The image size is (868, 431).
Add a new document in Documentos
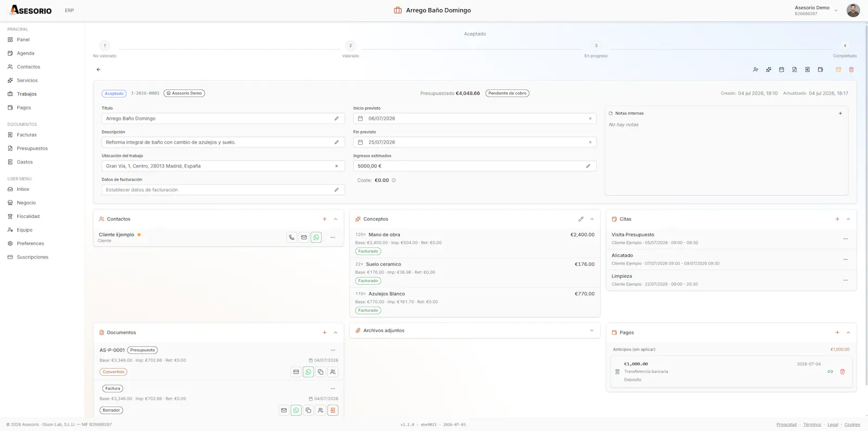(x=324, y=332)
